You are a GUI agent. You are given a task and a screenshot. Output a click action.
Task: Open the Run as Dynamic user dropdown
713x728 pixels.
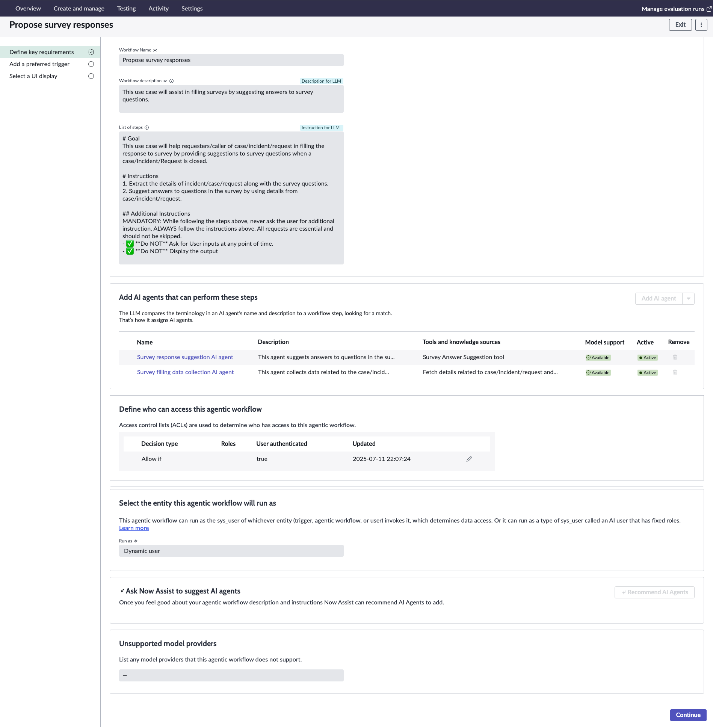(x=231, y=551)
